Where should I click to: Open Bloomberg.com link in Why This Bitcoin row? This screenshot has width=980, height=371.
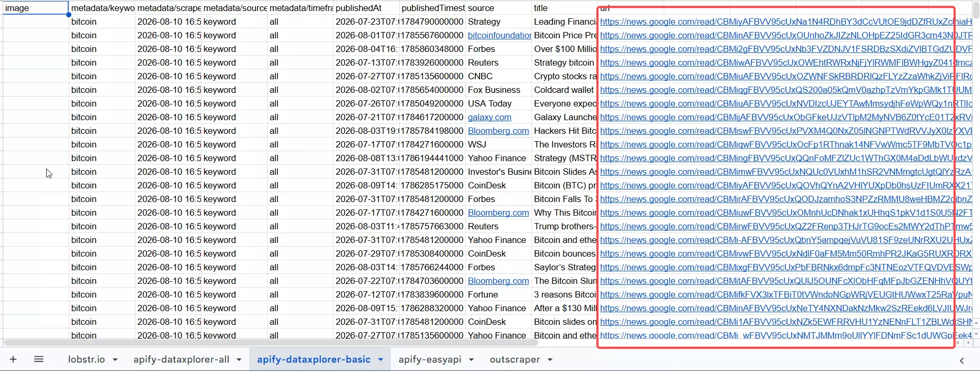point(498,213)
